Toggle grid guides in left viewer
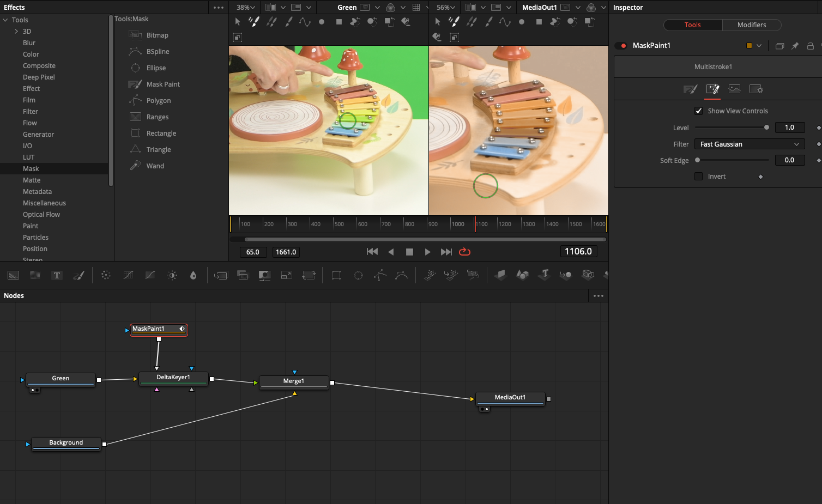The image size is (822, 504). coord(416,8)
